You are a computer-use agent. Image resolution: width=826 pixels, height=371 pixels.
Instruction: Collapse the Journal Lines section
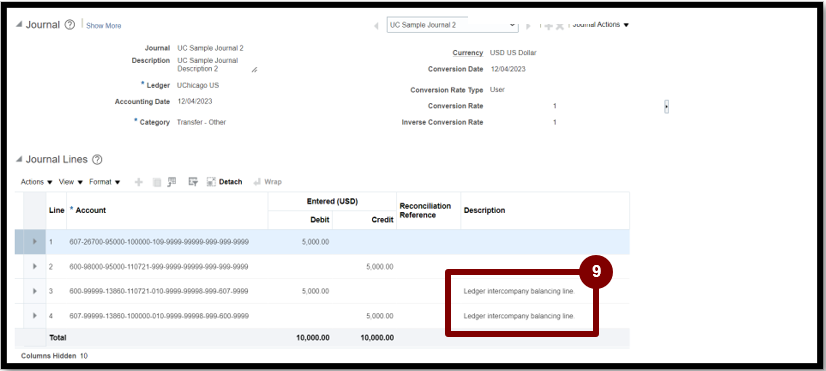19,160
